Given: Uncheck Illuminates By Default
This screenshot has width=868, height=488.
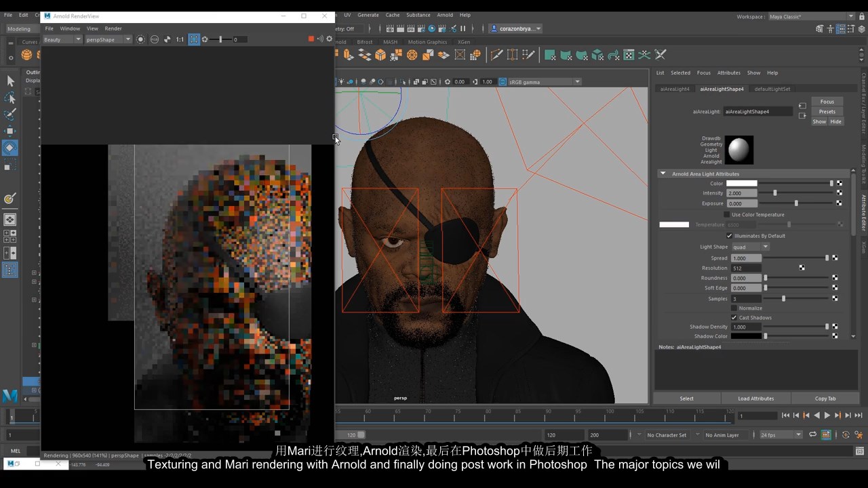Looking at the screenshot, I should [x=730, y=236].
